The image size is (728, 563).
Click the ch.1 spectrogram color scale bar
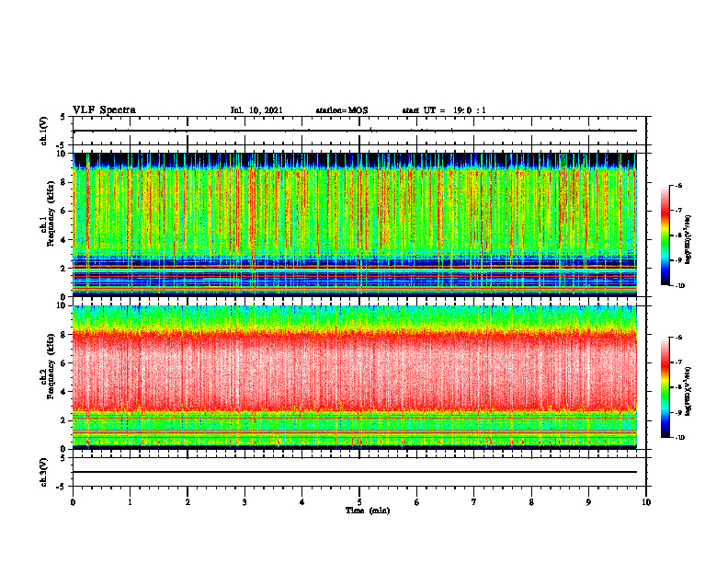[x=665, y=236]
